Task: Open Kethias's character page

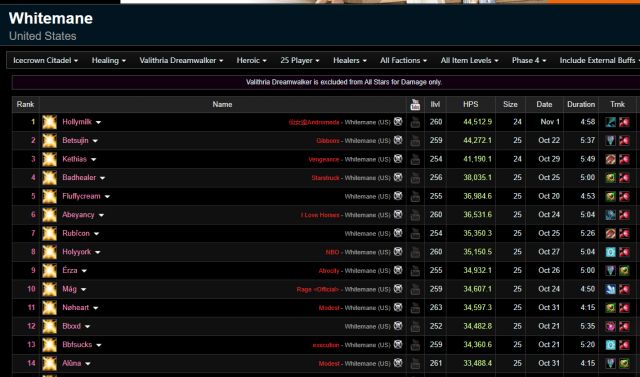Action: (74, 159)
